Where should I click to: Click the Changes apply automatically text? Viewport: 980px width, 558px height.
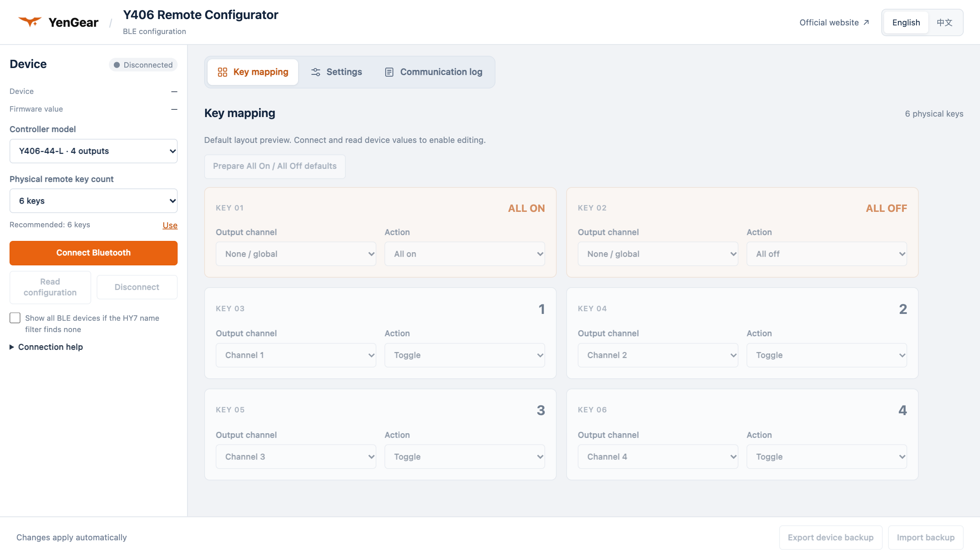72,538
